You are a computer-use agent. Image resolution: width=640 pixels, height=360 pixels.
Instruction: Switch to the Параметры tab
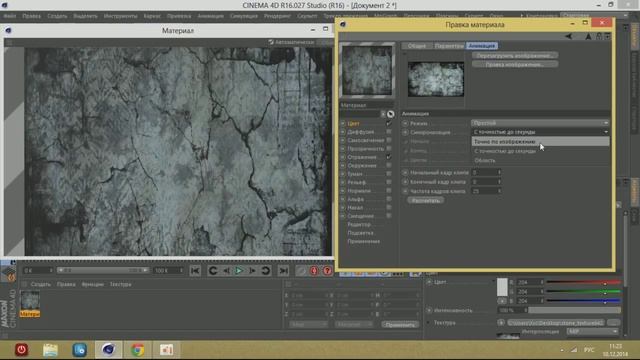449,46
